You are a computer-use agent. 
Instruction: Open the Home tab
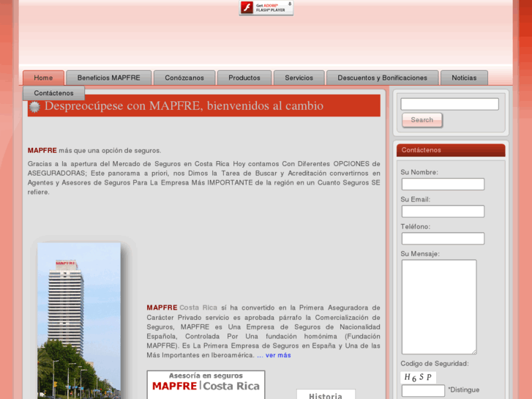click(x=43, y=78)
